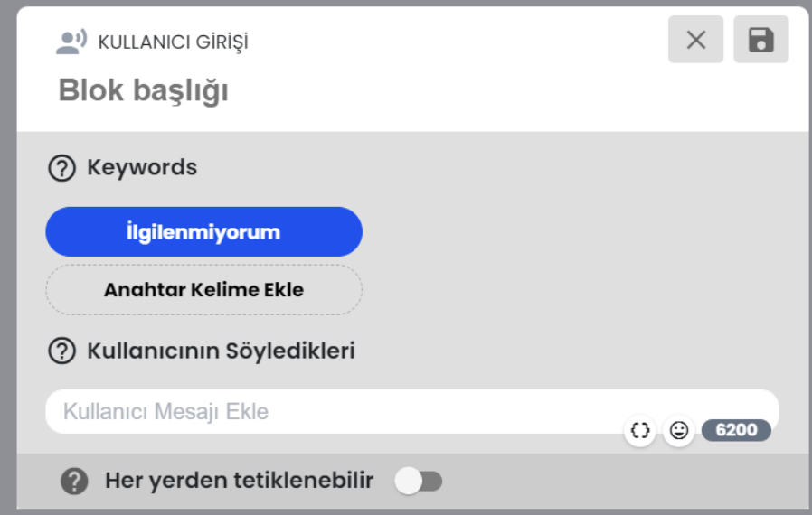This screenshot has width=812, height=515.
Task: Click the dark help icon for Her yerden tetiklenebilir
Action: click(74, 482)
